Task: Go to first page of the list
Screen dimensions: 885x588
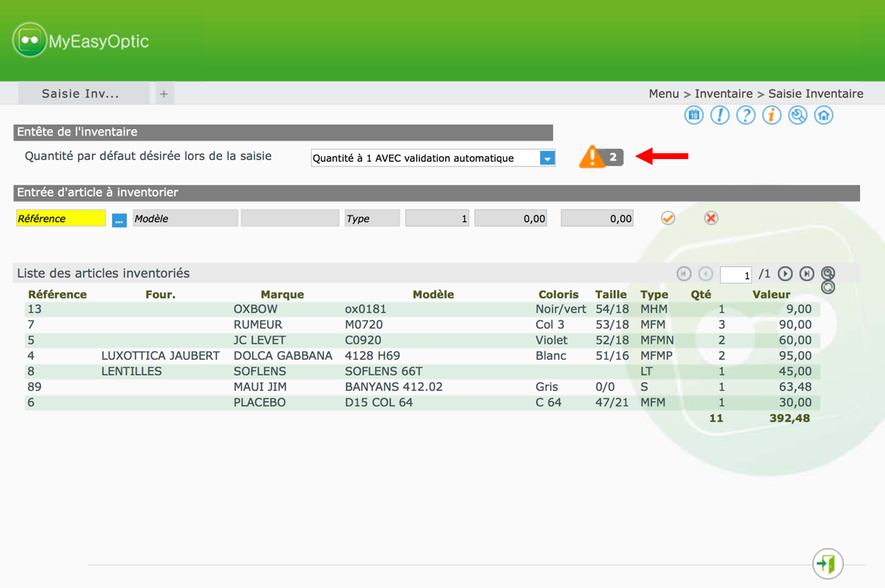Action: [684, 273]
